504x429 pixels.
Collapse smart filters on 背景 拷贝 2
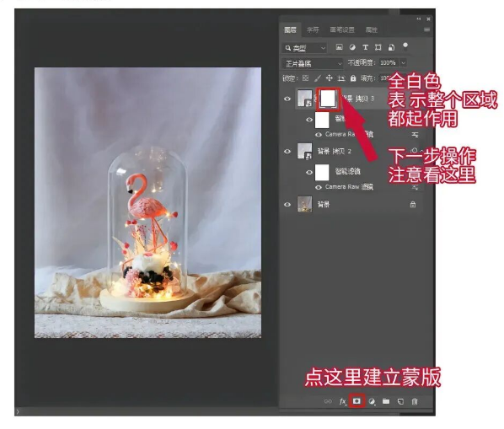(x=421, y=150)
